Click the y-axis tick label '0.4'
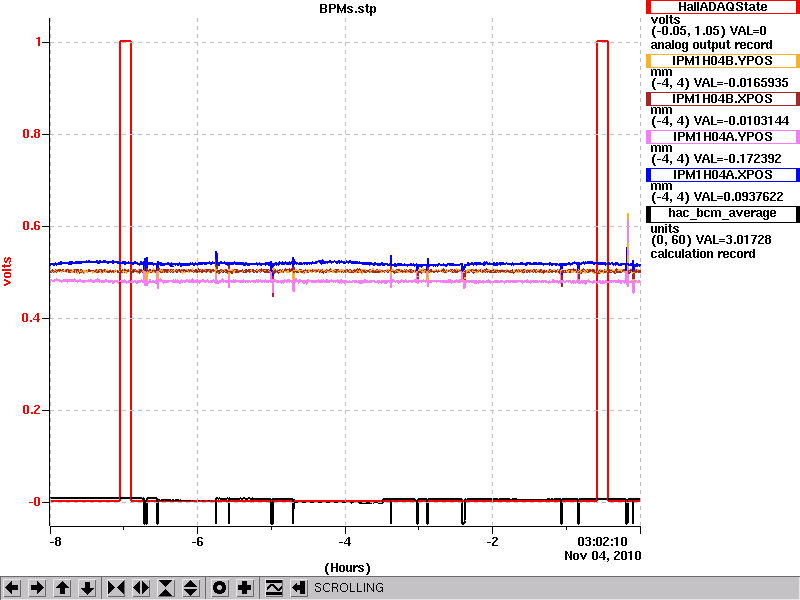The width and height of the screenshot is (800, 600). tap(32, 318)
